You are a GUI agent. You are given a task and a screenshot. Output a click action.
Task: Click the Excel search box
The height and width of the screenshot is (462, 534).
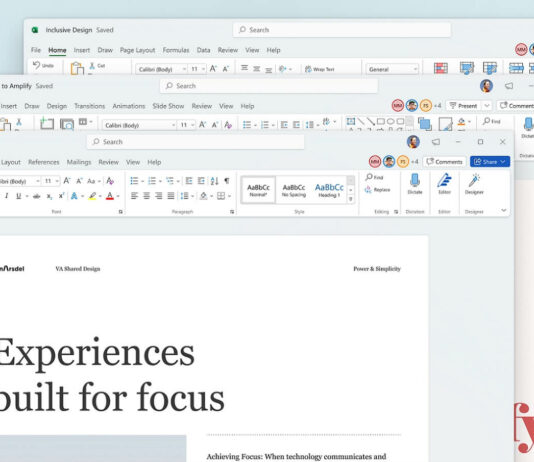click(x=342, y=30)
